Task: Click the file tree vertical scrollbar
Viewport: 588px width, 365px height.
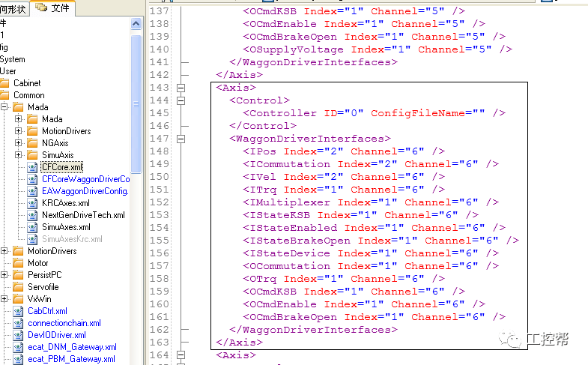Action: tap(136, 97)
